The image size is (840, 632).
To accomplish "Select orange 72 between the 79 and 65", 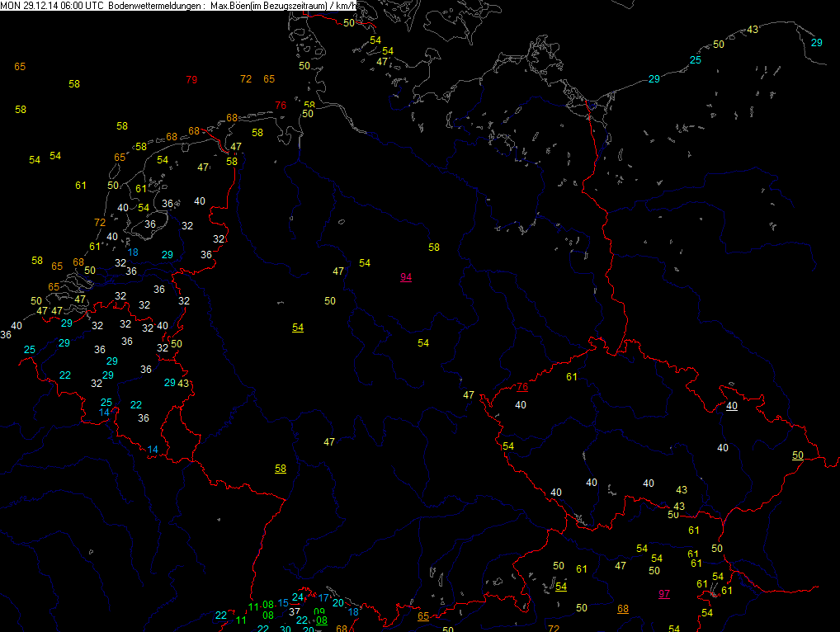I will [x=245, y=79].
